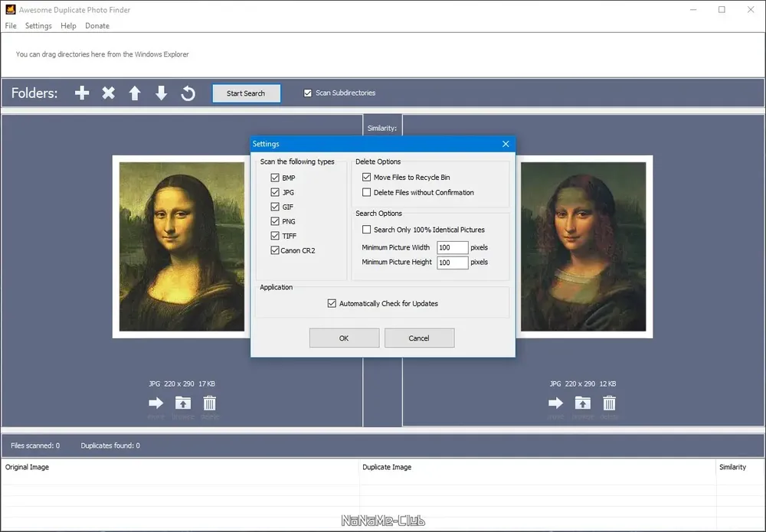The image size is (766, 532).
Task: Check Search Only 100% Identical Pictures
Action: 366,230
